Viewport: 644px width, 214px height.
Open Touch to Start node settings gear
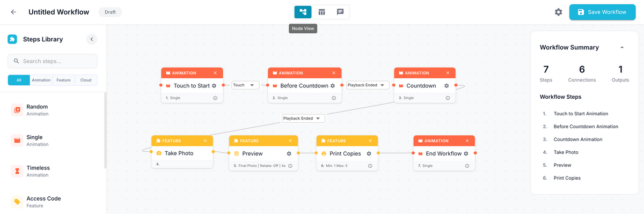(x=214, y=85)
